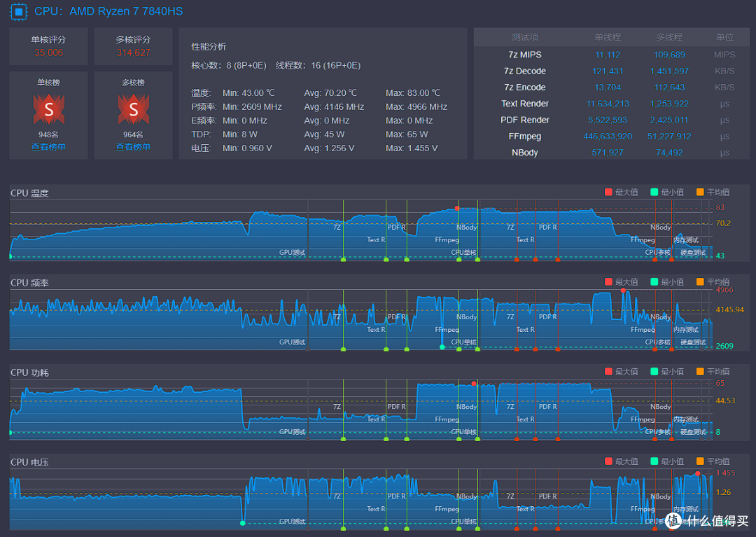Toggle 最大值 legend in CPU 电压 chart
This screenshot has width=756, height=537.
[x=622, y=461]
